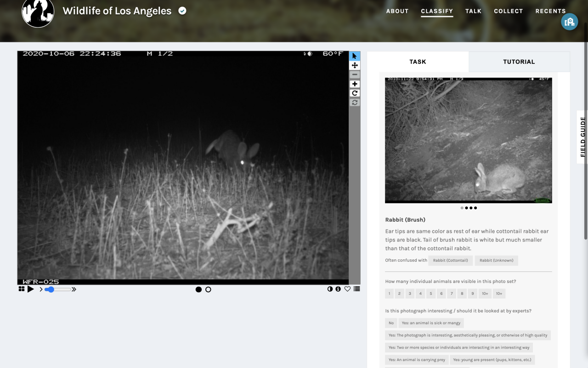Select 6 individual animals
588x368 pixels.
[x=441, y=293]
